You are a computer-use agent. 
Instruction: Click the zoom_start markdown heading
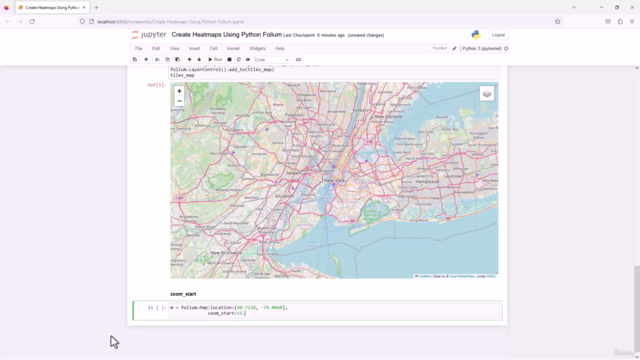pos(183,294)
